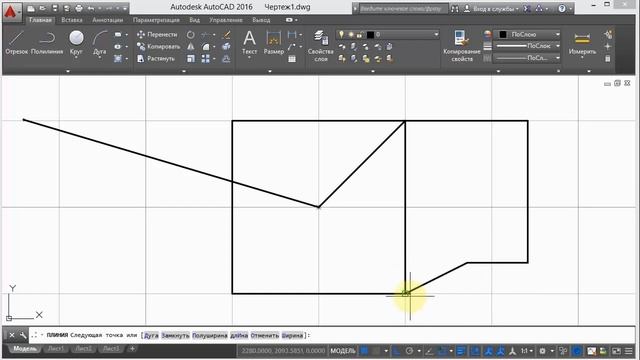This screenshot has width=640, height=360.
Task: Select the Rotate tool icon
Action: (x=191, y=35)
